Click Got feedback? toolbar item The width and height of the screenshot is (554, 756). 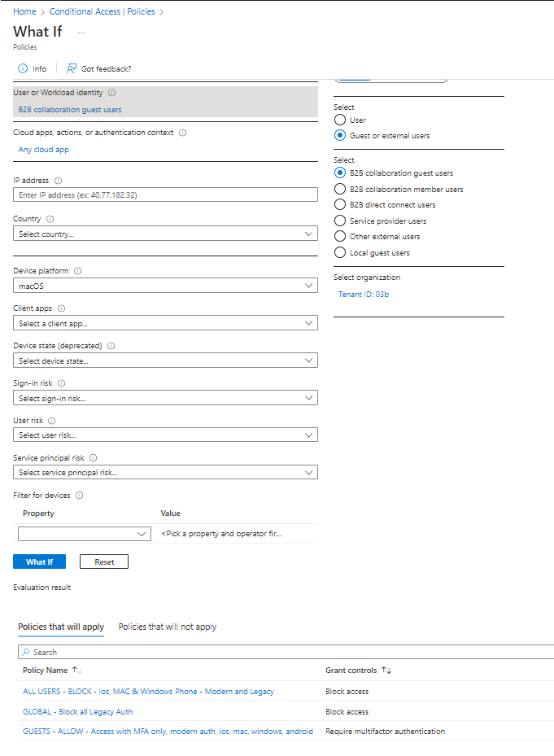(x=99, y=68)
